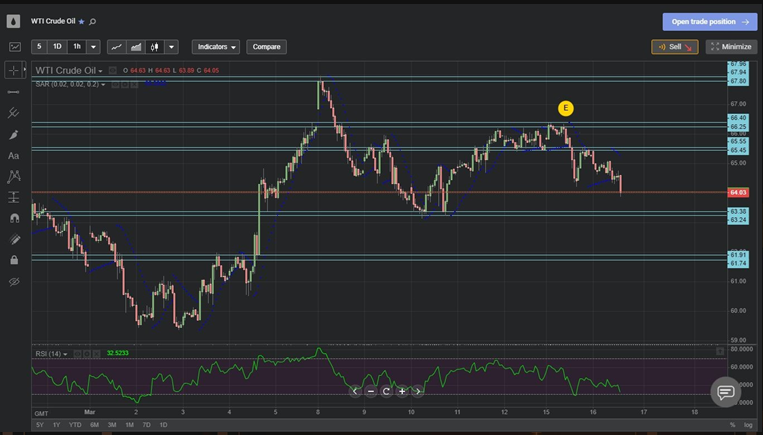
Task: Open the interval dropdown arrow
Action: [93, 47]
